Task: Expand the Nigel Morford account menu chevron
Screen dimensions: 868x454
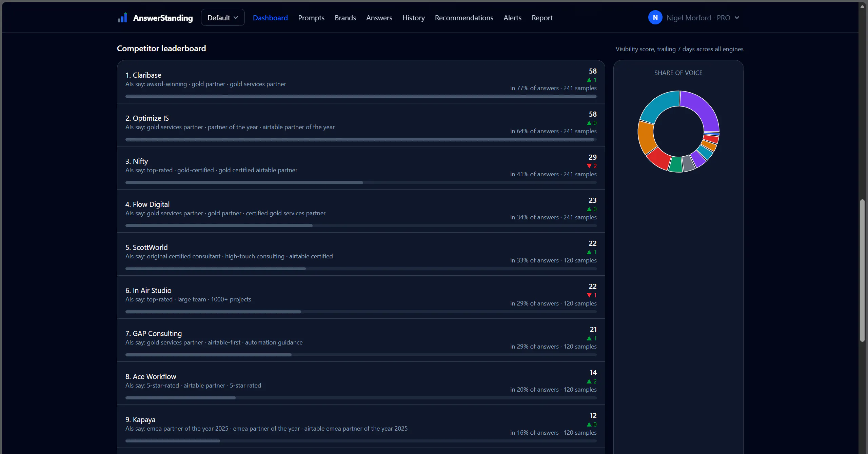Action: pyautogui.click(x=737, y=18)
